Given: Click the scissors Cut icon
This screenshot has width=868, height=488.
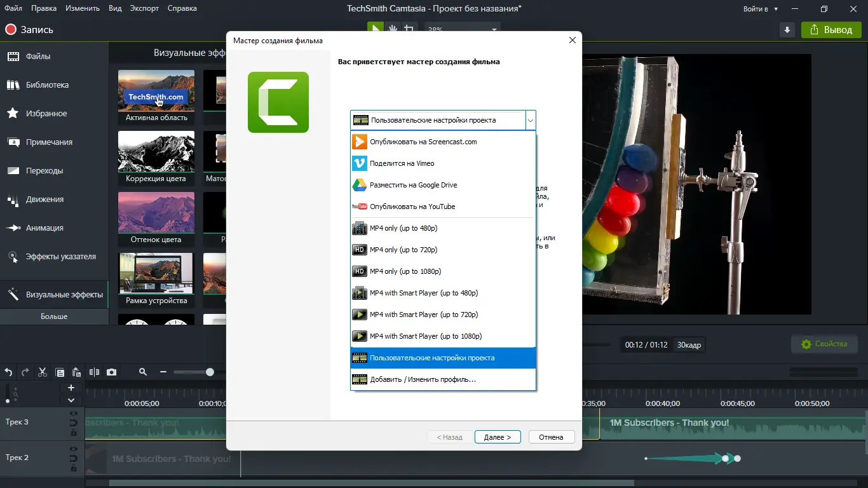Looking at the screenshot, I should [x=43, y=372].
